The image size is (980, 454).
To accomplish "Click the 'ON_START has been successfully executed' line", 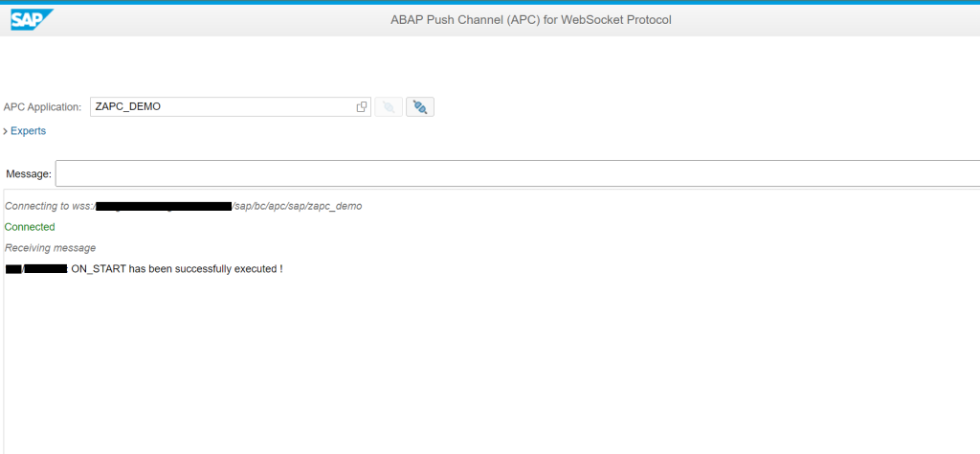I will (x=144, y=269).
